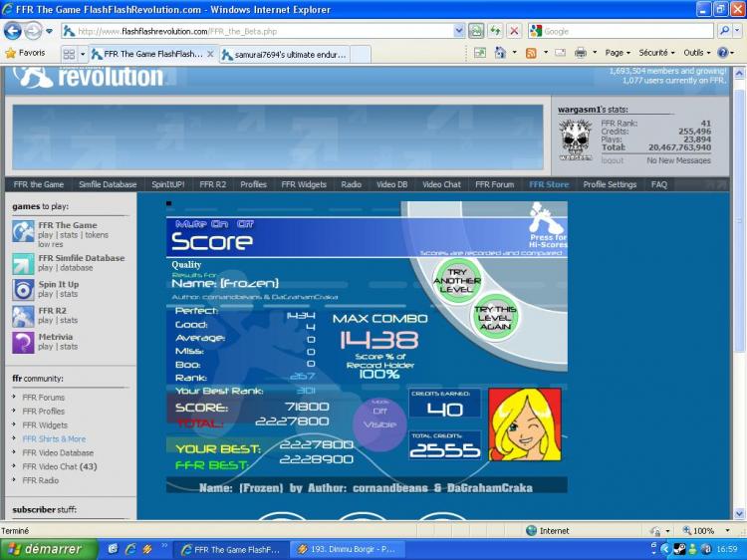This screenshot has width=747, height=560.
Task: Click the Metrivia question mark icon
Action: [23, 342]
